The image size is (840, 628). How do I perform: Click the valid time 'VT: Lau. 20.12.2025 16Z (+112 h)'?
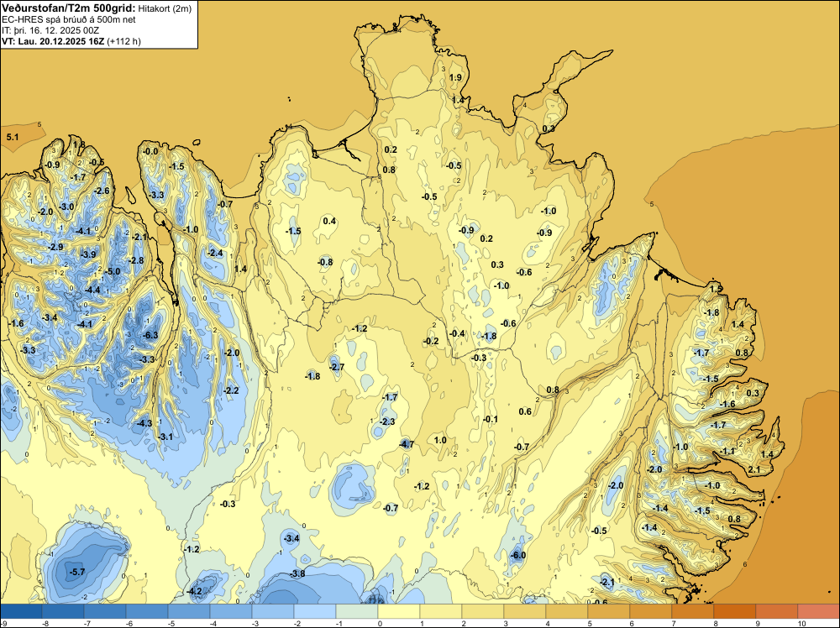(71, 41)
